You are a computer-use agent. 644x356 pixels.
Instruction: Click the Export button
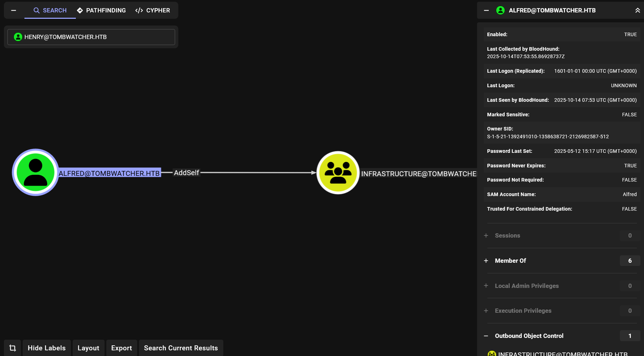click(122, 348)
